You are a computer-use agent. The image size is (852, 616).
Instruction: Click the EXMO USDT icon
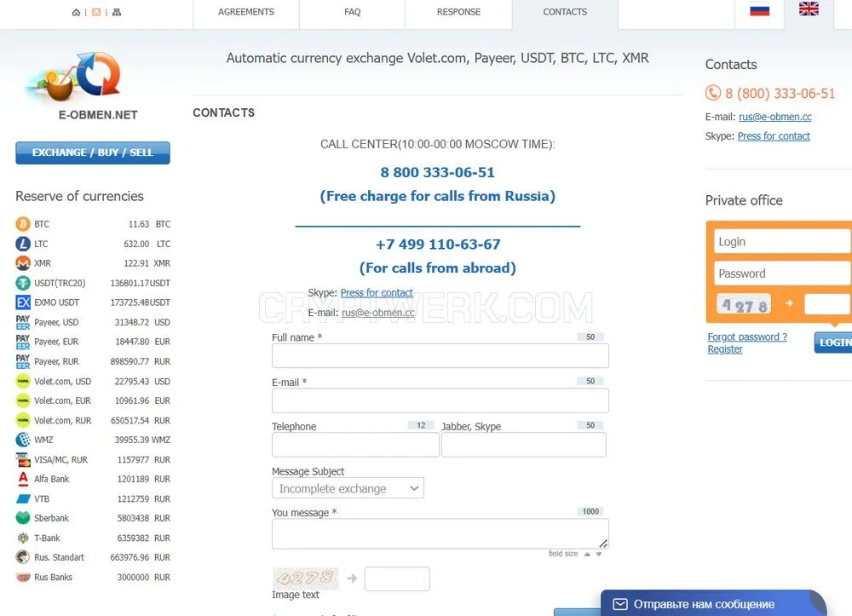(23, 302)
